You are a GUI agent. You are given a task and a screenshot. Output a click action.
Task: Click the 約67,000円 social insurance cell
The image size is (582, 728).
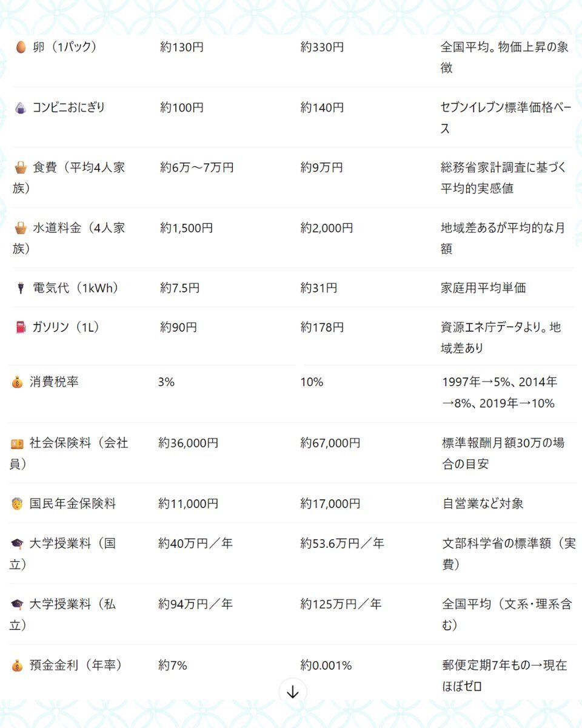[330, 443]
